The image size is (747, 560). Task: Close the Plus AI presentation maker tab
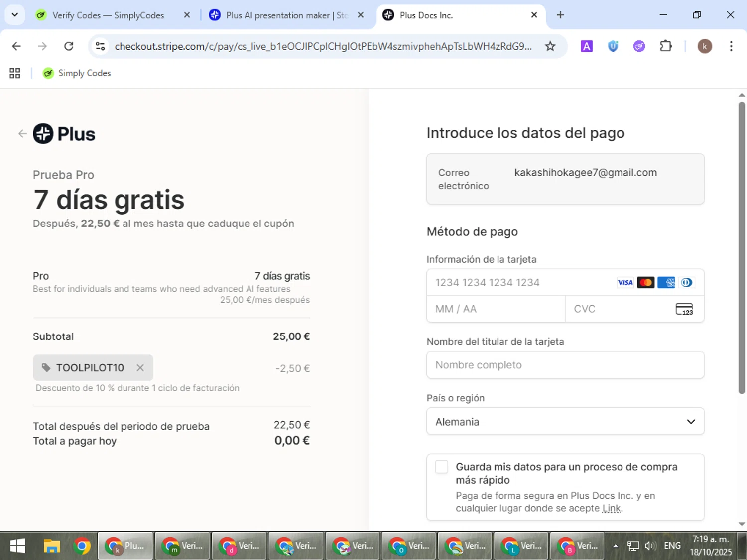pyautogui.click(x=361, y=15)
